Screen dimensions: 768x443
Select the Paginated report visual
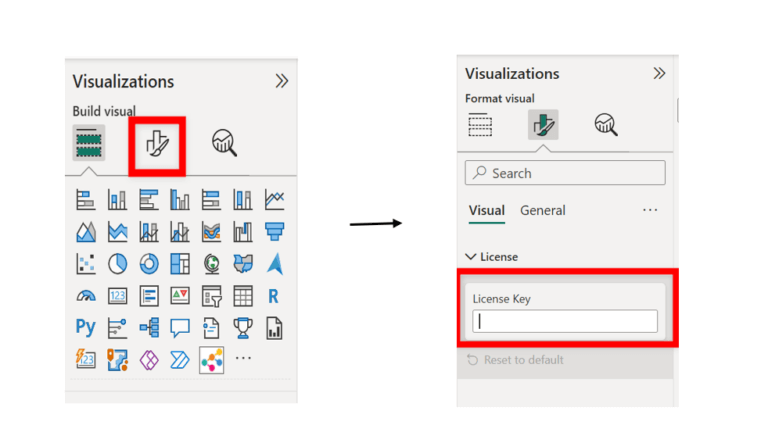click(274, 328)
